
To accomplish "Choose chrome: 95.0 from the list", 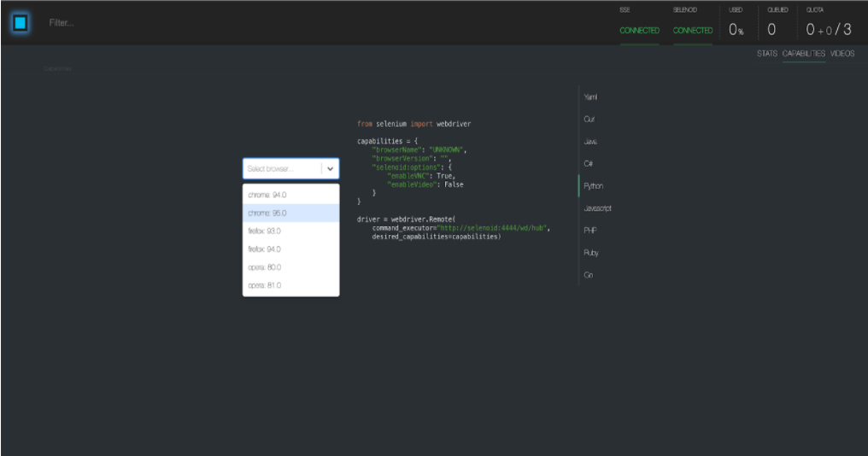I will tap(290, 213).
